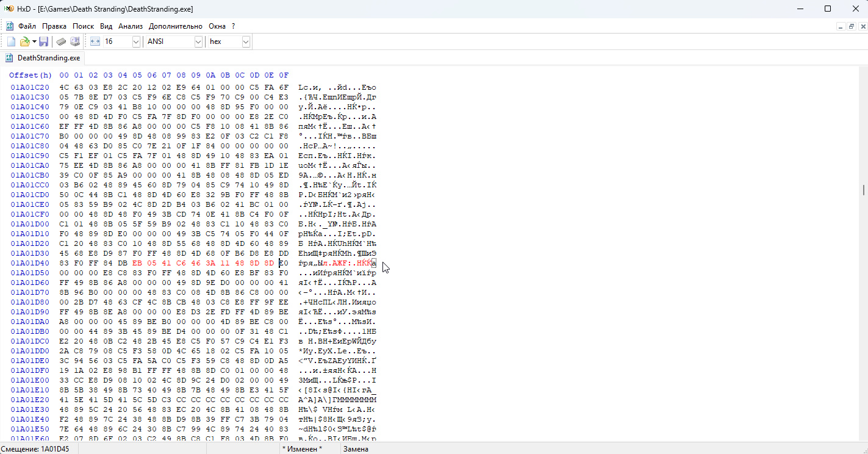This screenshot has width=868, height=454.
Task: Click red modified byte EB in row 01A01D40
Action: tap(137, 263)
